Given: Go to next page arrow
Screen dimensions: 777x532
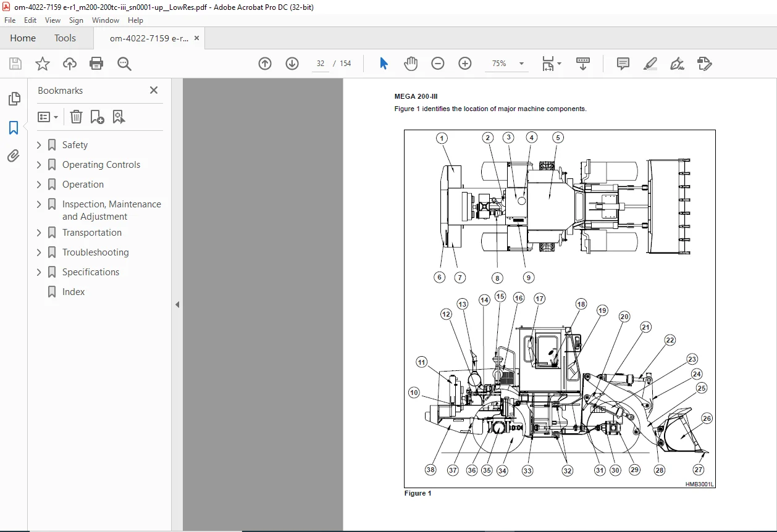Looking at the screenshot, I should tap(292, 64).
